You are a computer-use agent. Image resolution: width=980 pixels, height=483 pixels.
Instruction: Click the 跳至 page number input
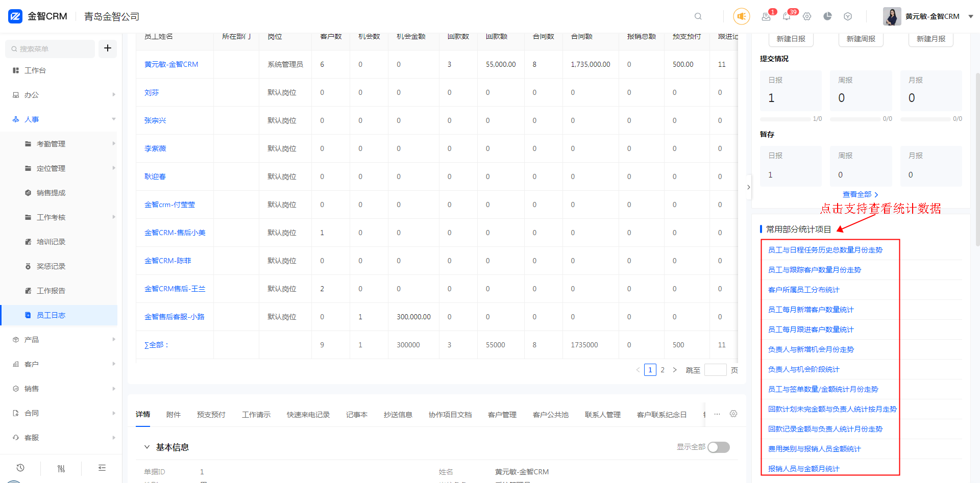pyautogui.click(x=715, y=370)
